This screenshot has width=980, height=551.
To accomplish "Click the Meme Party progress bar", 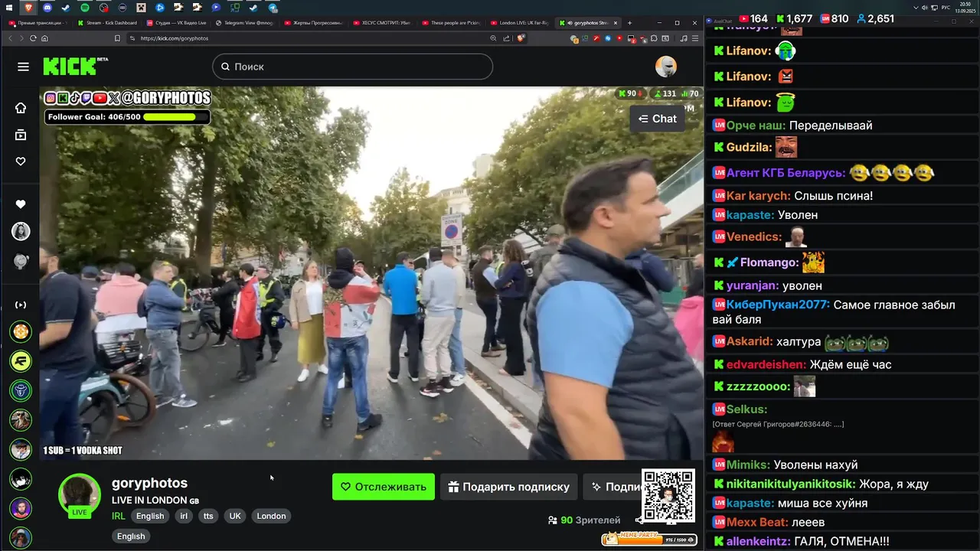I will (x=649, y=539).
